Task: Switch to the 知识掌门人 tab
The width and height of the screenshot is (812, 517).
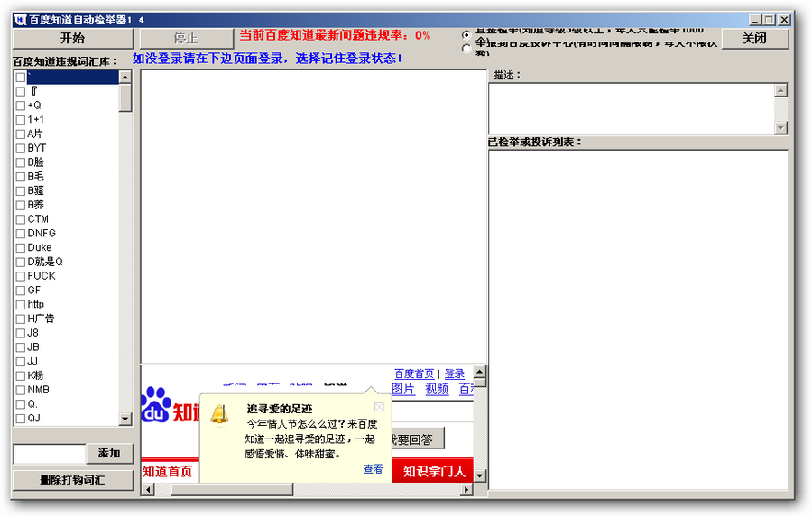Action: coord(433,471)
